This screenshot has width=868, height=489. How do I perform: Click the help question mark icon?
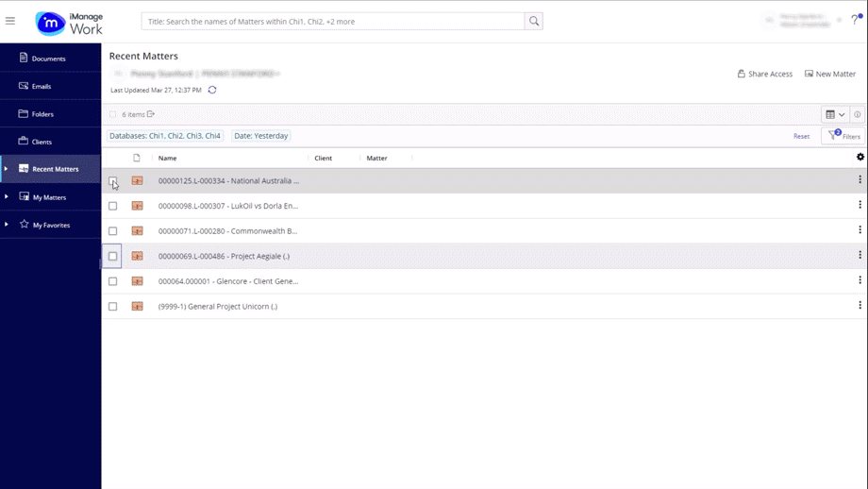tap(855, 20)
